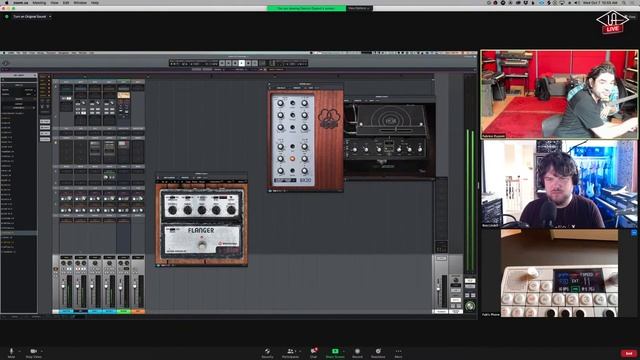Open the View menu in menu bar

click(54, 2)
